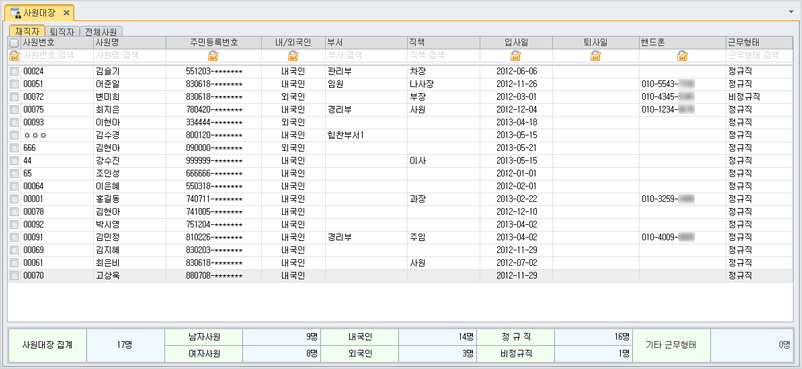
Task: Click filter icon under 핸드폰 column
Action: pyautogui.click(x=682, y=55)
